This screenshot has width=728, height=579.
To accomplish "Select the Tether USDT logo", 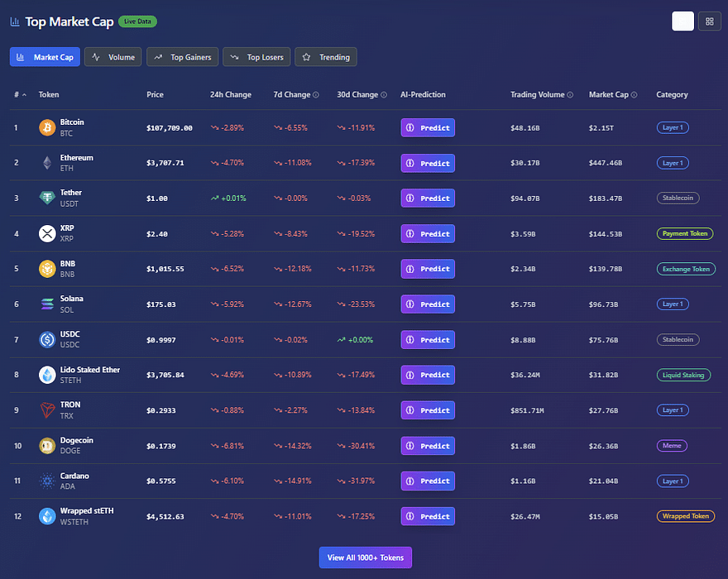I will click(x=46, y=199).
